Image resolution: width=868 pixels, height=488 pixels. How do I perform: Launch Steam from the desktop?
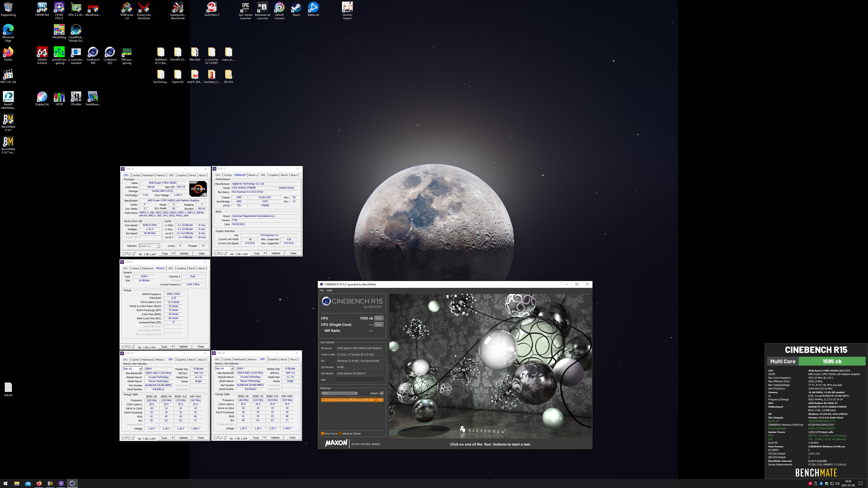pos(296,9)
